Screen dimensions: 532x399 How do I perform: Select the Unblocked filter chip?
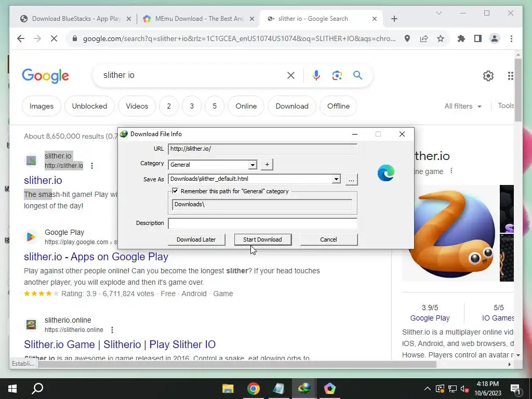(89, 106)
